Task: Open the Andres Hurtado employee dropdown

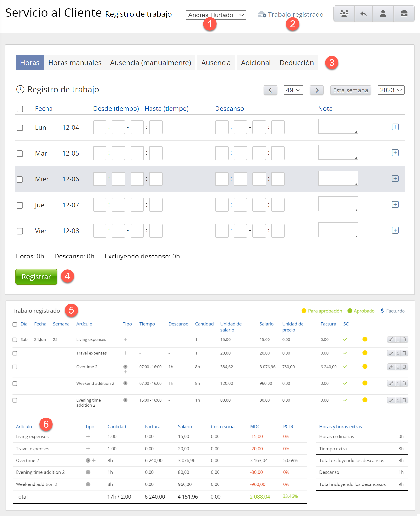Action: [x=216, y=15]
